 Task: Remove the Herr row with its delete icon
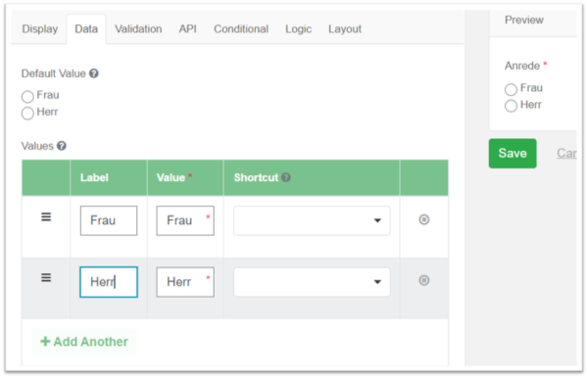click(423, 280)
